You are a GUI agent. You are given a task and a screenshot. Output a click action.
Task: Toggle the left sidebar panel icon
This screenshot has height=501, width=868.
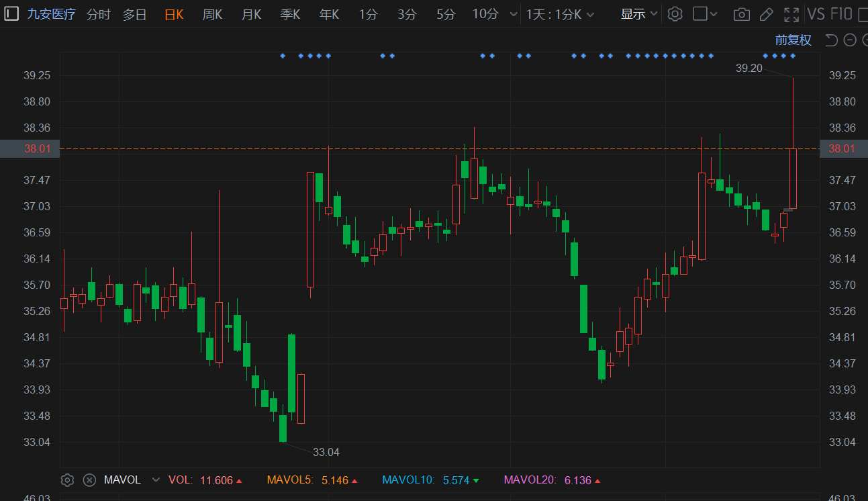pos(11,14)
